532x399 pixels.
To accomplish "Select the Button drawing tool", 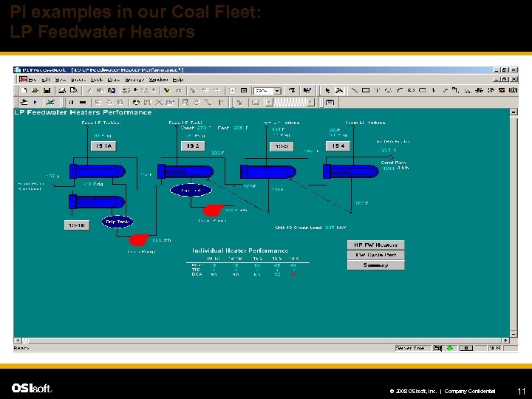I will (423, 90).
